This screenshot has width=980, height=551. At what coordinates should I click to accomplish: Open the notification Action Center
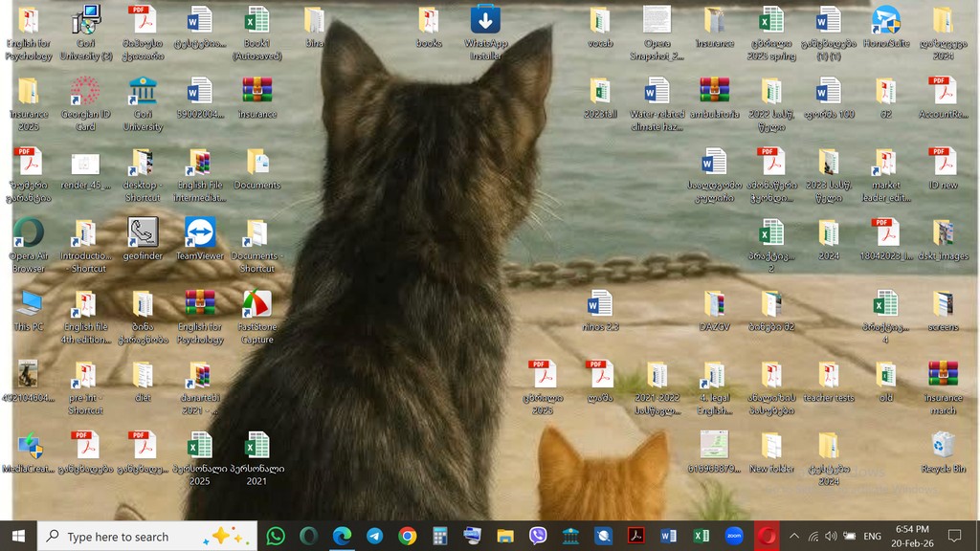coord(954,536)
